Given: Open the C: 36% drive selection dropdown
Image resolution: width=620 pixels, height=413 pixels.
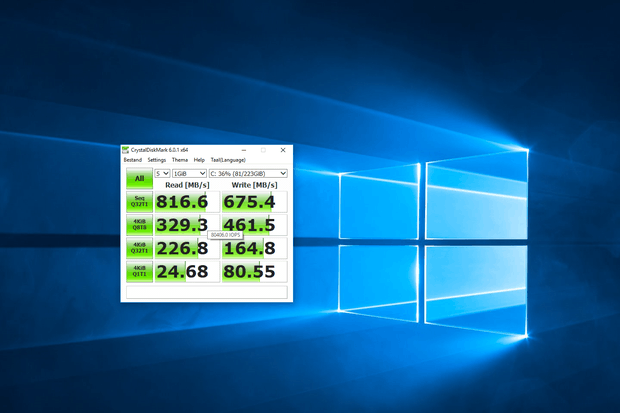Looking at the screenshot, I should point(248,173).
